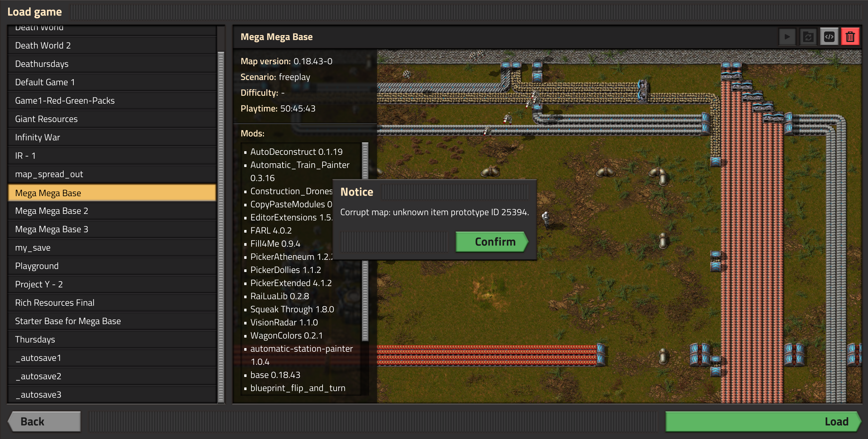Click the PickerDollies 1.1.2 mod entry
Screen dimensions: 868x439
[286, 270]
